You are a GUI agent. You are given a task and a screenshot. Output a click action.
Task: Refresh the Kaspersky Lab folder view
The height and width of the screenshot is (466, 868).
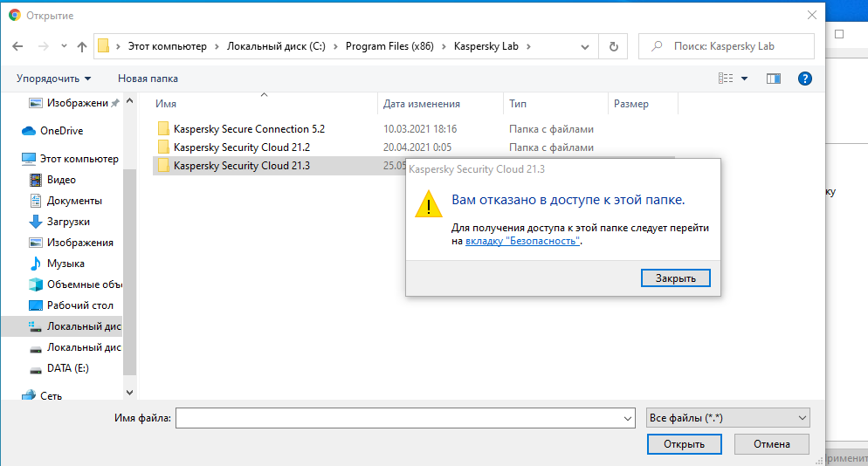614,46
